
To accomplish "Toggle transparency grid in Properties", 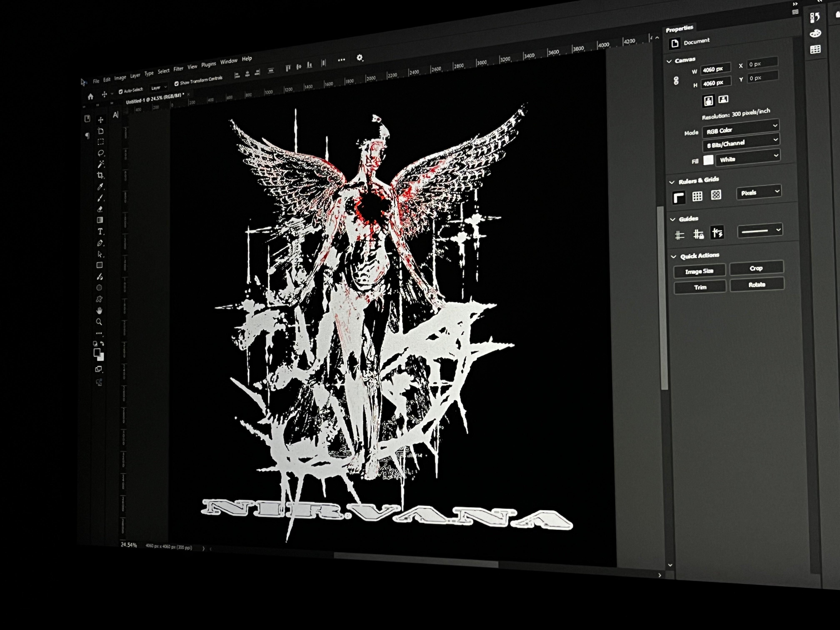I will click(716, 195).
